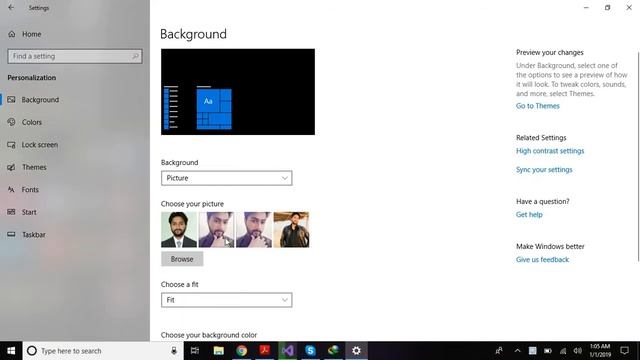Select the fourth picture with leather jacket

point(291,229)
